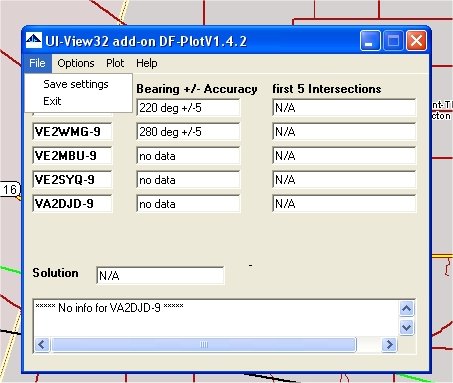
Task: Click the VE2WMG-9 callsign field
Action: pos(72,131)
